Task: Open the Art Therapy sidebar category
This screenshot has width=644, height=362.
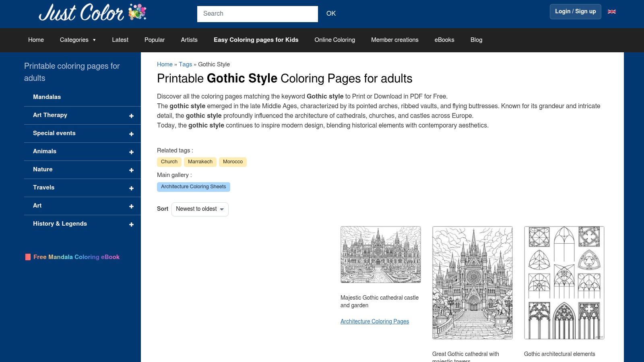Action: click(x=50, y=115)
